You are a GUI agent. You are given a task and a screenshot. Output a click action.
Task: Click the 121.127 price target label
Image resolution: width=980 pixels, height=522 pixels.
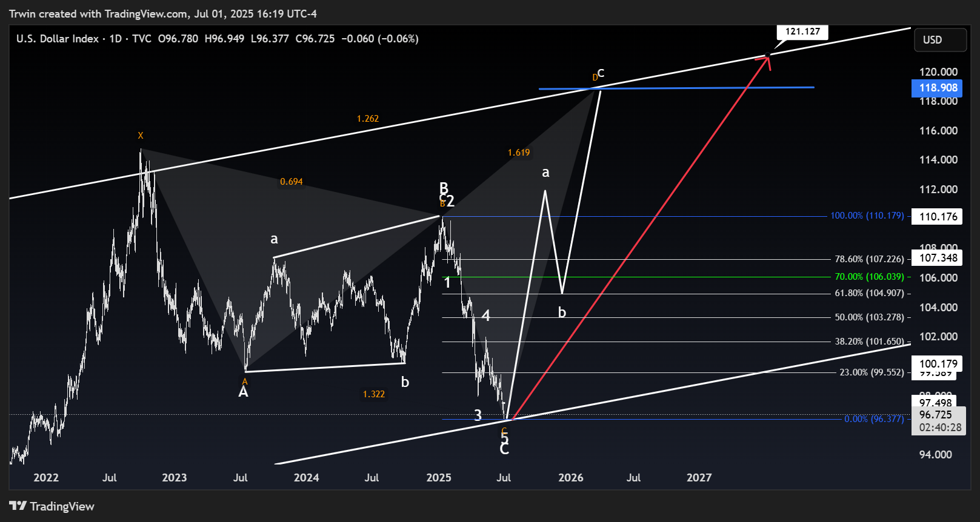click(802, 31)
